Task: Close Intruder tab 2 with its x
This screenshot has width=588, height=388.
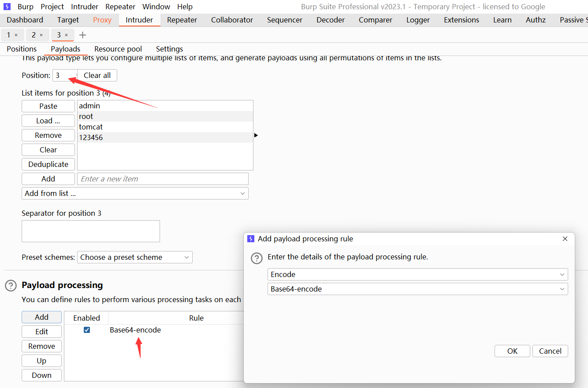Action: pyautogui.click(x=41, y=35)
